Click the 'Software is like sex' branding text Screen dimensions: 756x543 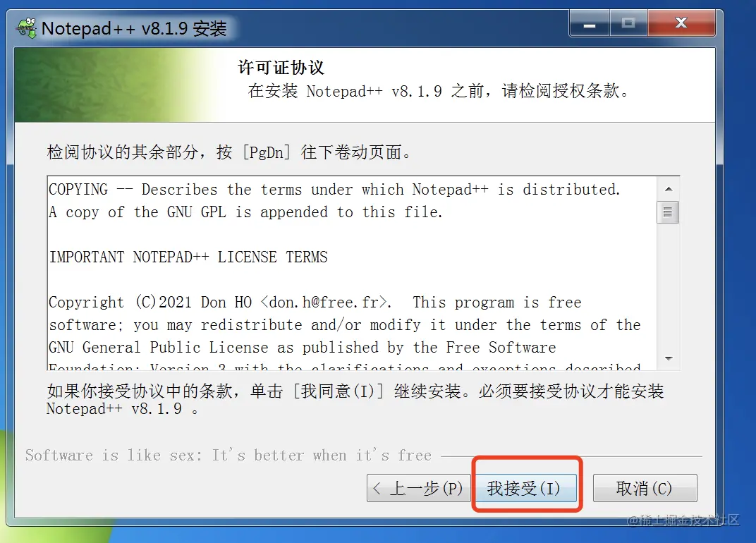tap(228, 455)
